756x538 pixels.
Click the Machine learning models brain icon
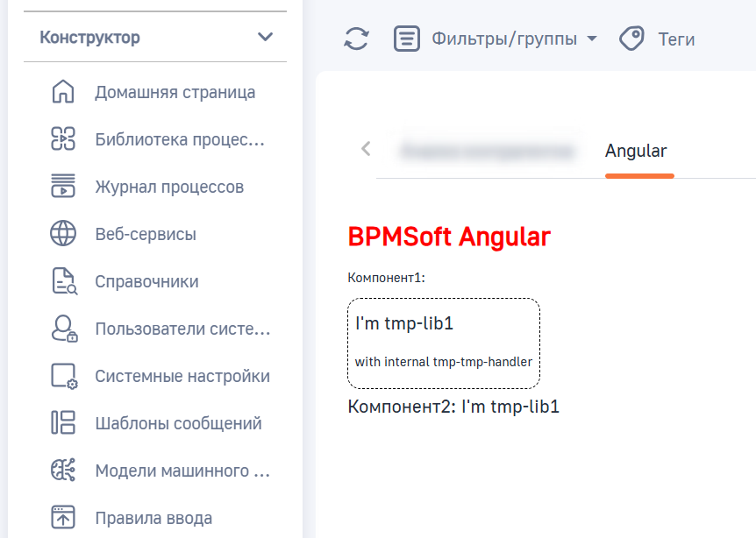click(63, 471)
